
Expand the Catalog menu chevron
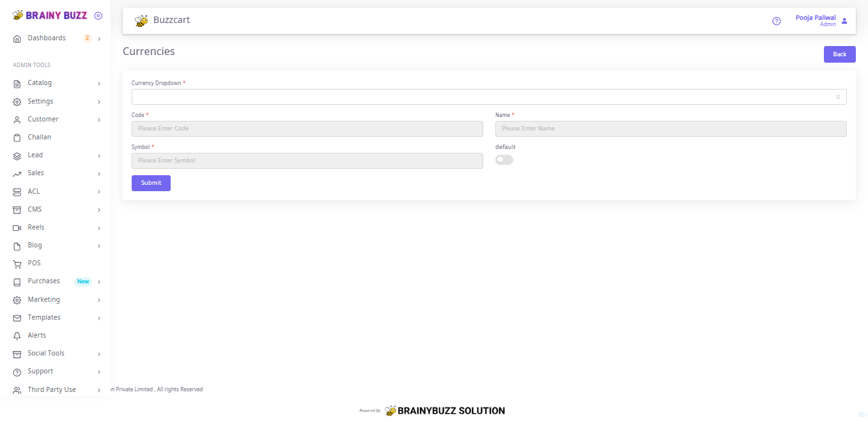click(99, 84)
